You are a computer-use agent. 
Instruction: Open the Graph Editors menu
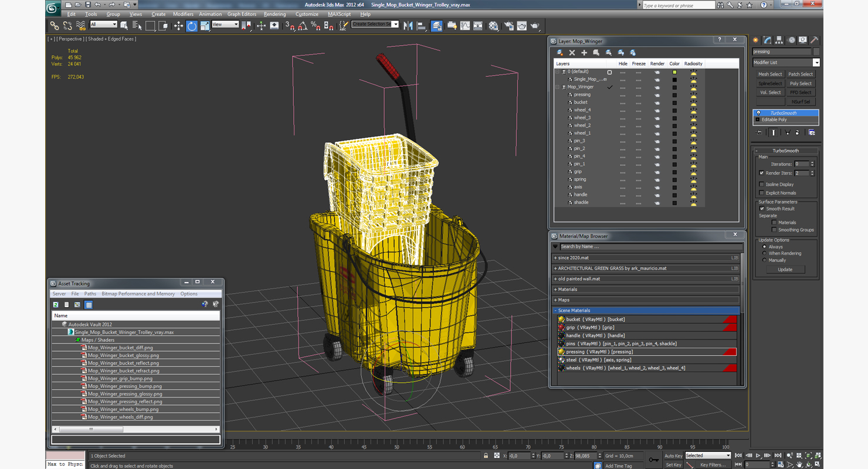click(242, 14)
